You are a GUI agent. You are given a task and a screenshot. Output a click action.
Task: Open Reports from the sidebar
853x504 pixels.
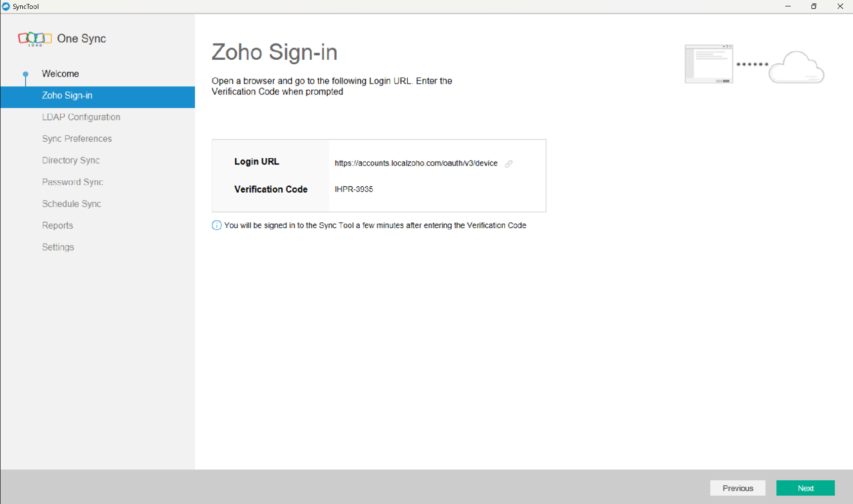point(57,226)
